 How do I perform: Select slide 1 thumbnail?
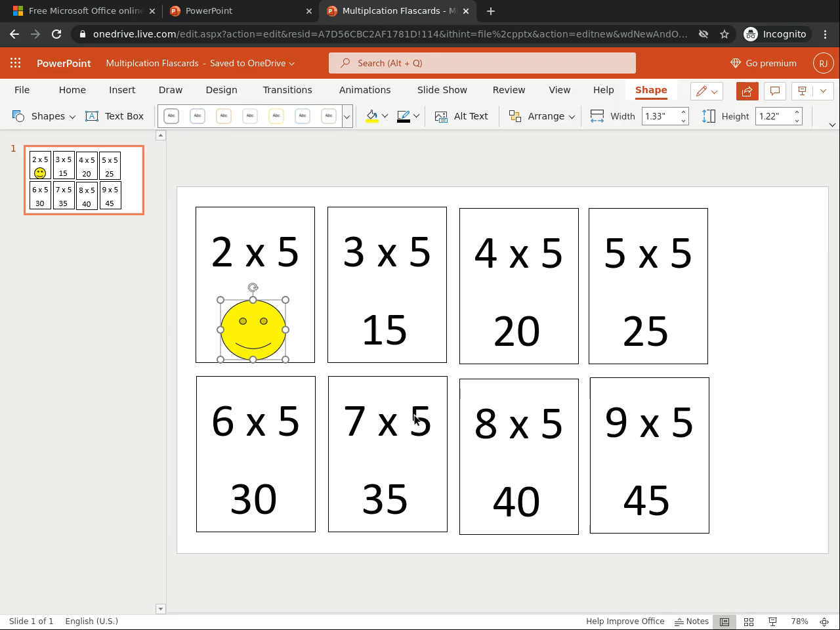pyautogui.click(x=84, y=180)
